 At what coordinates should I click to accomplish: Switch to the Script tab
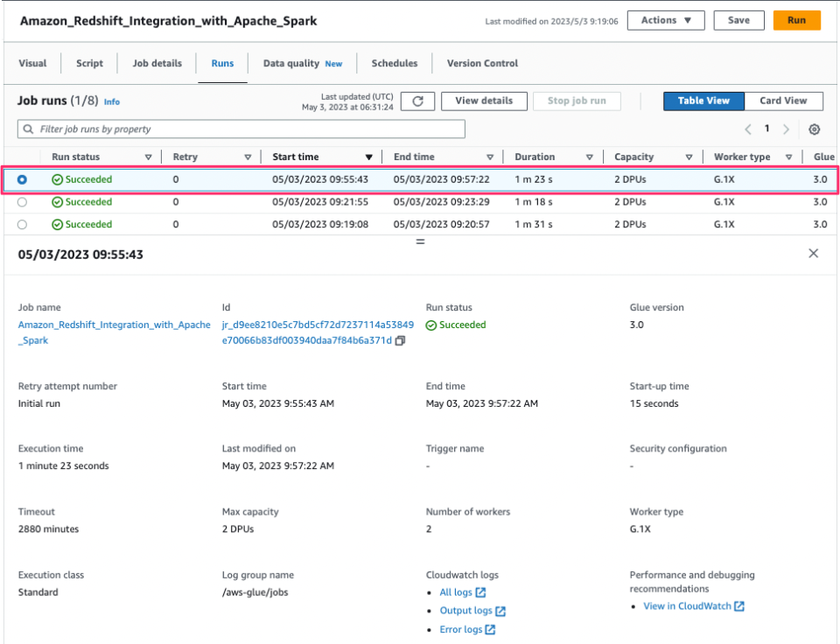(89, 63)
